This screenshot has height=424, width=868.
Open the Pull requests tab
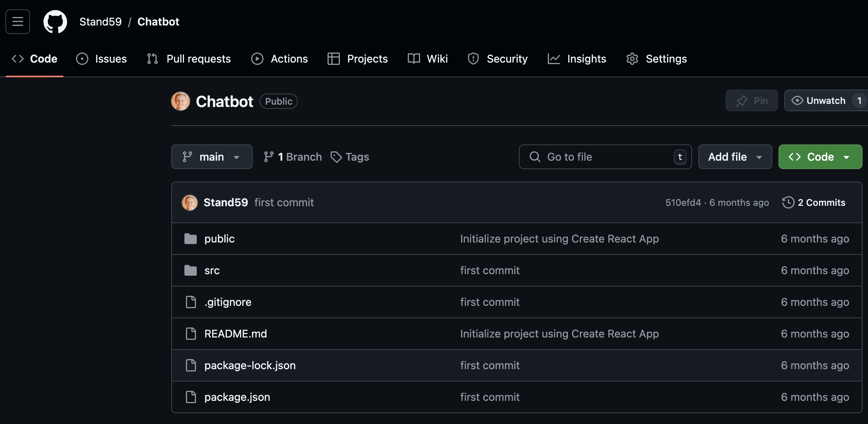[189, 59]
